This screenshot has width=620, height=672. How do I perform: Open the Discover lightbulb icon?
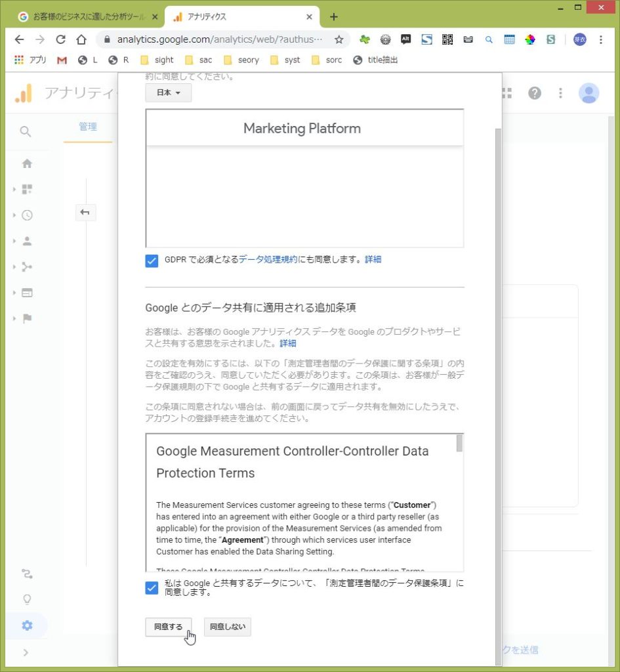(27, 600)
